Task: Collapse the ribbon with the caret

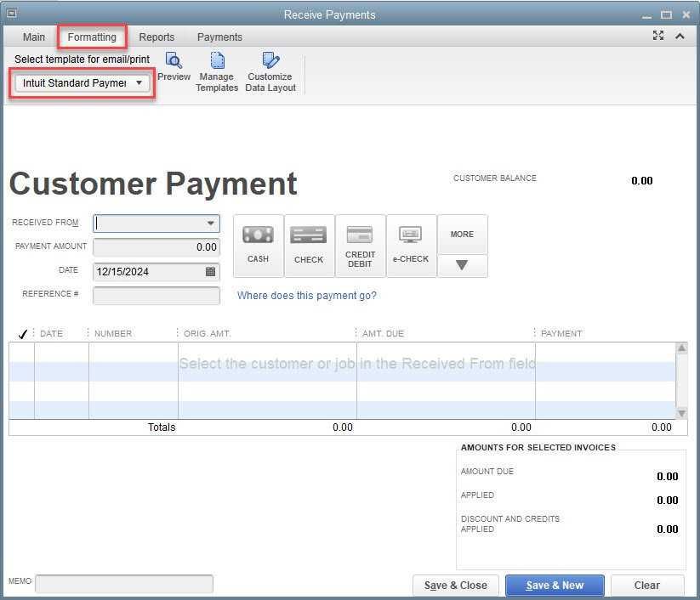Action: pyautogui.click(x=680, y=37)
